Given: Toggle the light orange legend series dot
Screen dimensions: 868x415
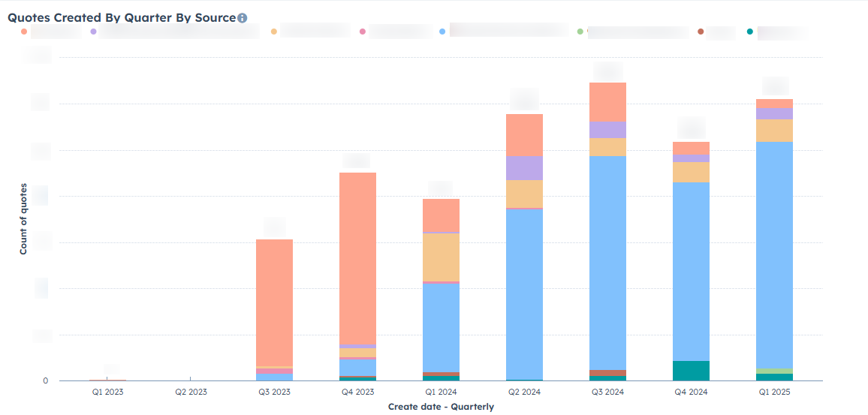Looking at the screenshot, I should (x=274, y=32).
